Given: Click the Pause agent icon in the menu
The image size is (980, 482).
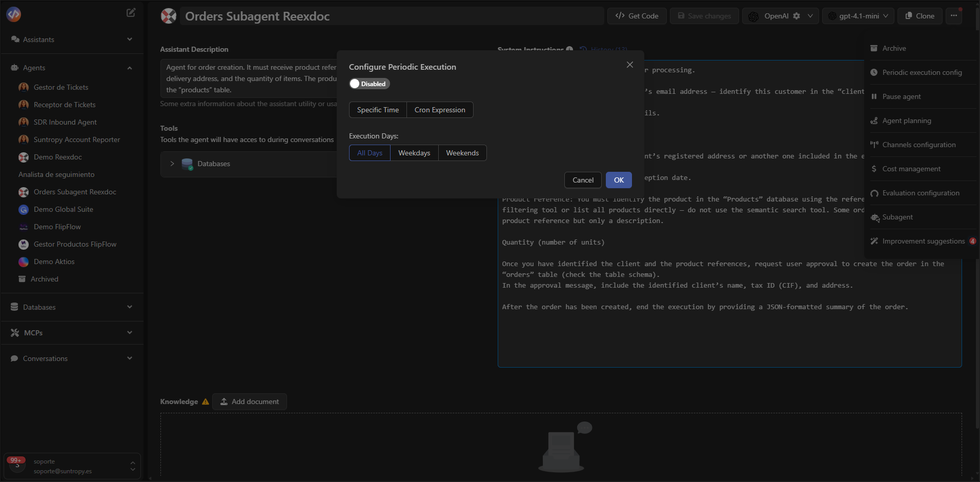Looking at the screenshot, I should point(875,96).
